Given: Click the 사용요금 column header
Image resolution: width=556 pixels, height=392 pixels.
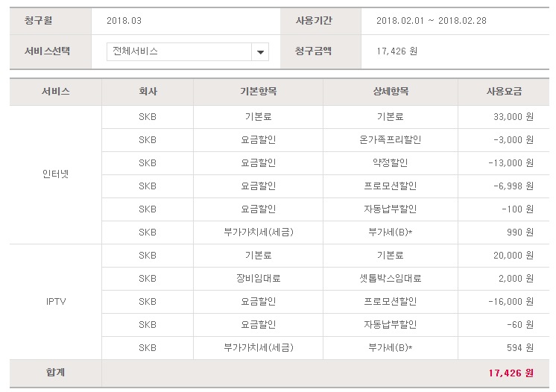Looking at the screenshot, I should tap(504, 92).
